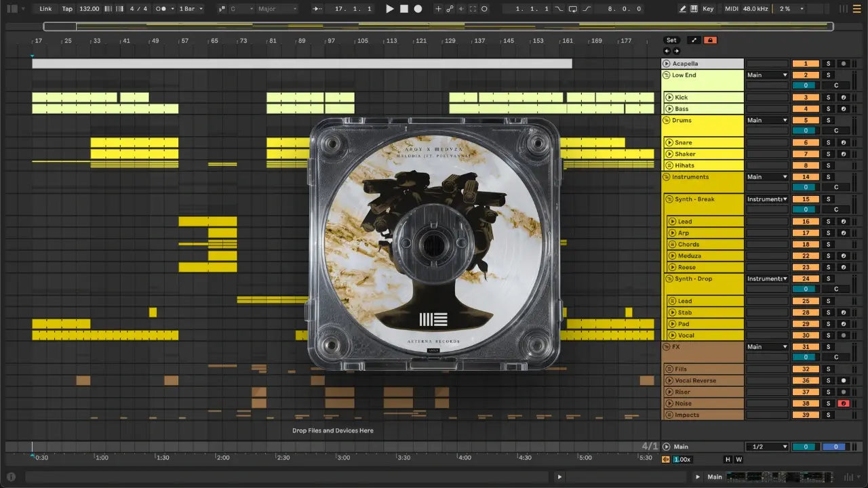Click the Kick track play icon
Screen dimensions: 868x488
[669, 98]
